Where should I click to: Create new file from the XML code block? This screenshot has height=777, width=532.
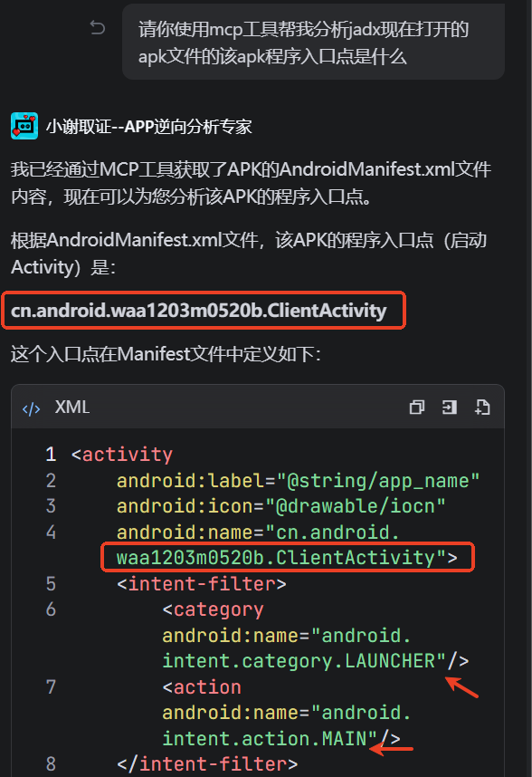(482, 408)
